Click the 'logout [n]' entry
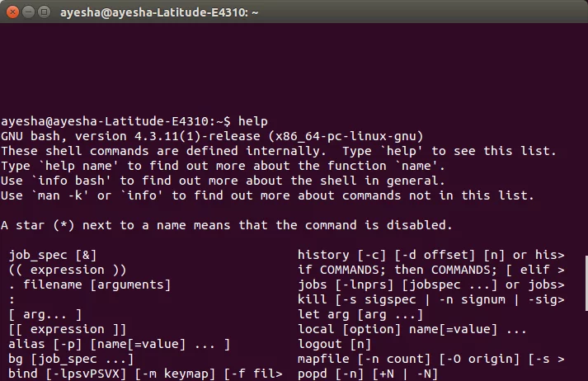Screen dimensions: 588x381 pos(335,344)
